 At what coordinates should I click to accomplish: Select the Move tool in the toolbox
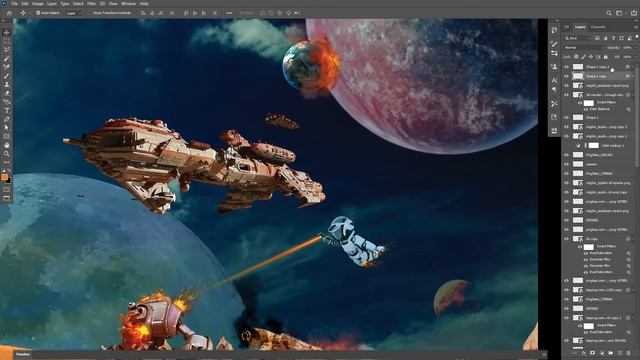pos(7,32)
